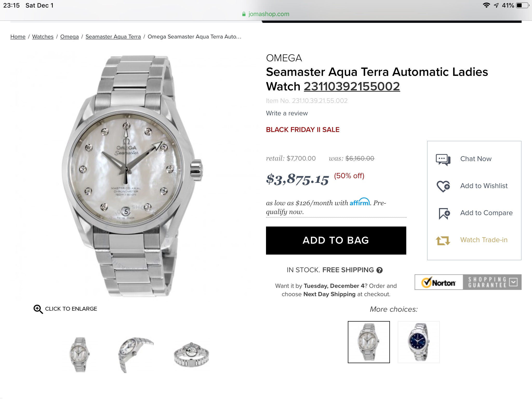The height and width of the screenshot is (399, 532).
Task: Click the Watch Trade-in arrows icon
Action: (x=443, y=240)
